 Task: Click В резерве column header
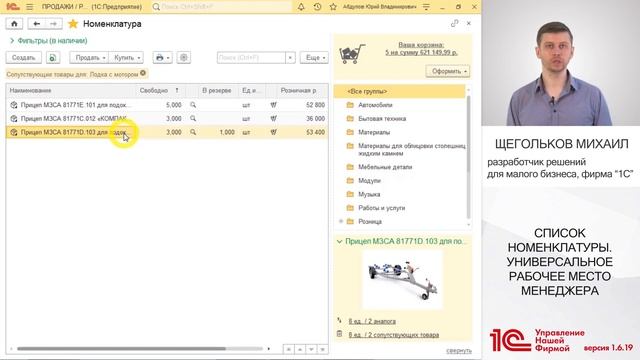[217, 90]
